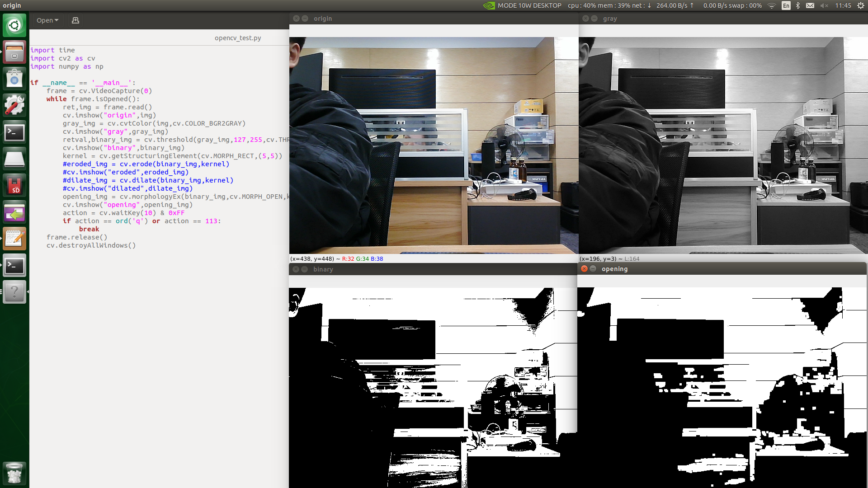Select the gedit text editor dock icon
Viewport: 868px width, 488px height.
pyautogui.click(x=14, y=239)
